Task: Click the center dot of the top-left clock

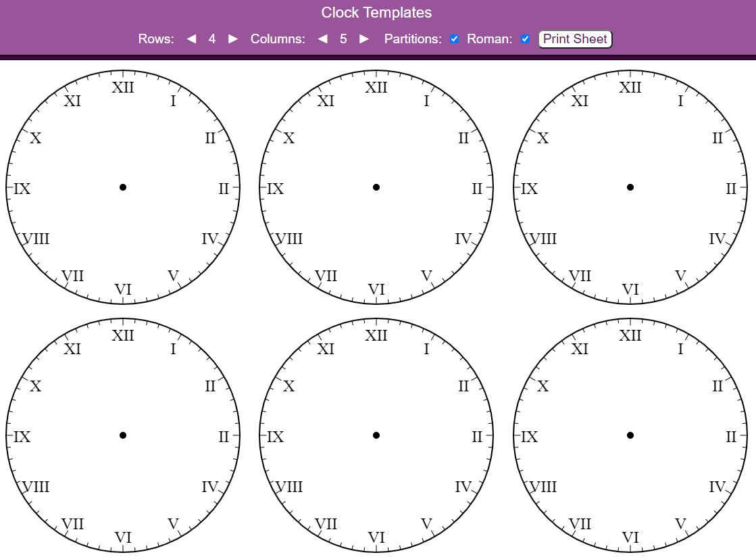Action: (x=123, y=187)
